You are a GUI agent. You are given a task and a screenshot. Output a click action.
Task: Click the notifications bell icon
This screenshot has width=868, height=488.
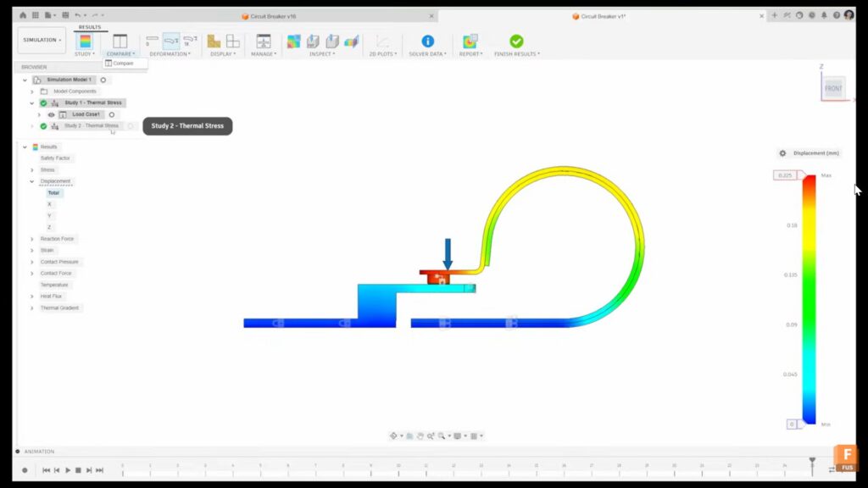tap(824, 15)
